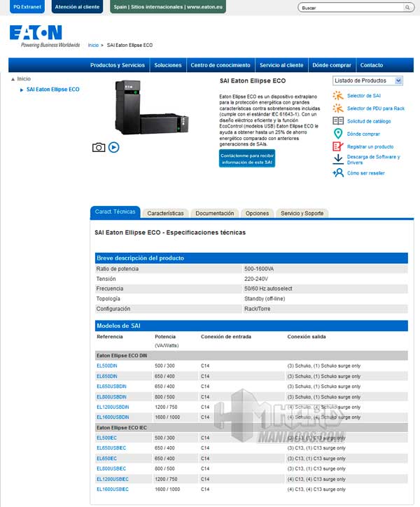Image resolution: width=420 pixels, height=507 pixels.
Task: Open the Soluciones menu
Action: point(168,65)
